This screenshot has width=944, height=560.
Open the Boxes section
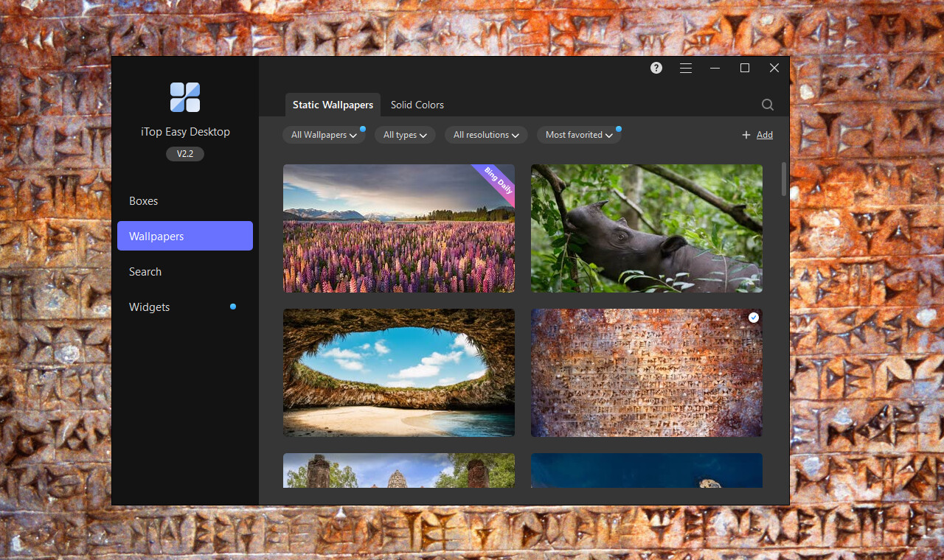(x=143, y=200)
